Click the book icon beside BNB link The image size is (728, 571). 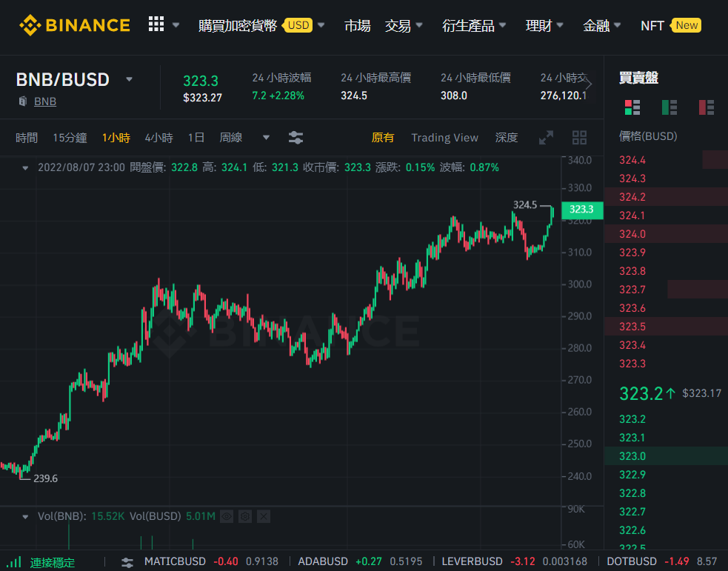(x=23, y=101)
